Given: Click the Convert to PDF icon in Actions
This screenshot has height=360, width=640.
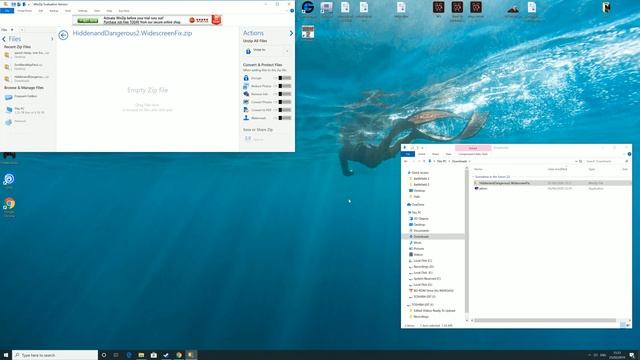Looking at the screenshot, I should (x=246, y=110).
